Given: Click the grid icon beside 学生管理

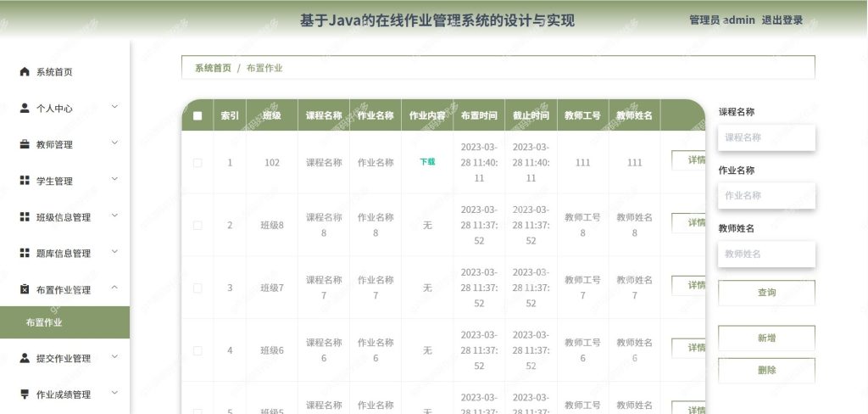Looking at the screenshot, I should (25, 181).
